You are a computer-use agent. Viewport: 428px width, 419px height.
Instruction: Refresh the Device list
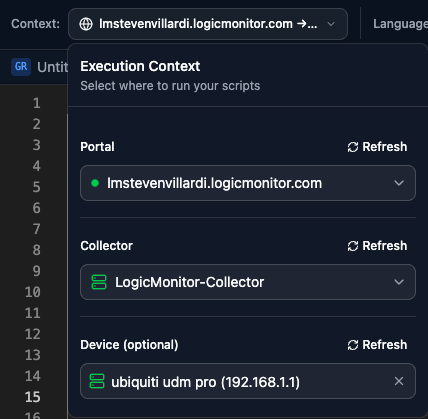tap(377, 345)
